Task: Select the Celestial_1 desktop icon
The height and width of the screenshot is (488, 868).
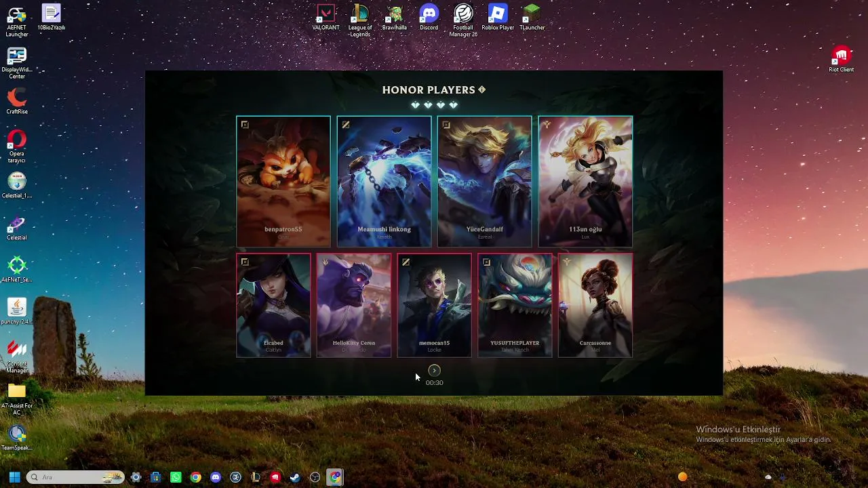Action: [17, 186]
